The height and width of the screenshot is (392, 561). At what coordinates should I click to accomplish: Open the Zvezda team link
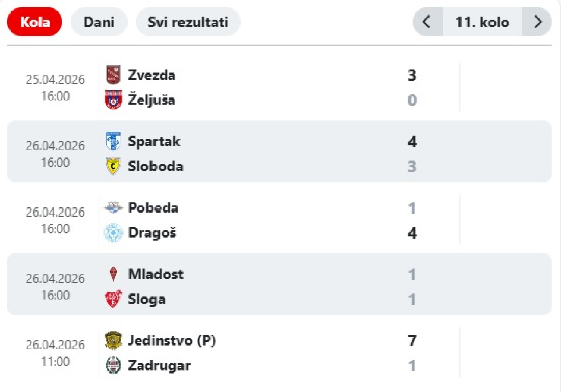(x=152, y=75)
